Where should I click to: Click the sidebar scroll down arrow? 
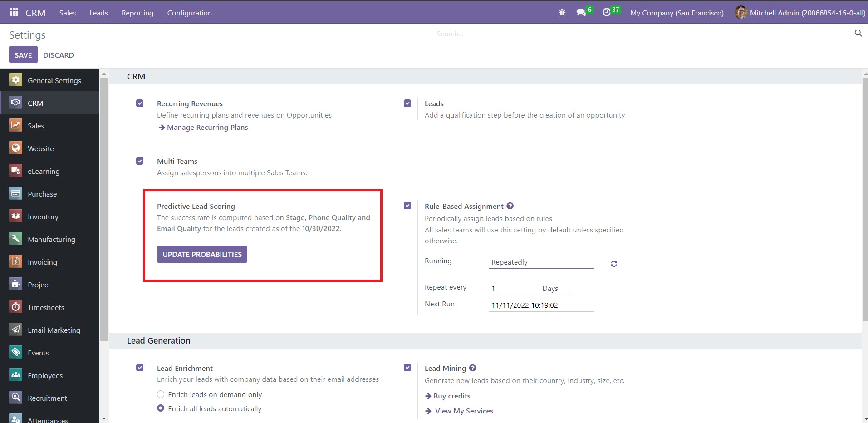pos(104,418)
